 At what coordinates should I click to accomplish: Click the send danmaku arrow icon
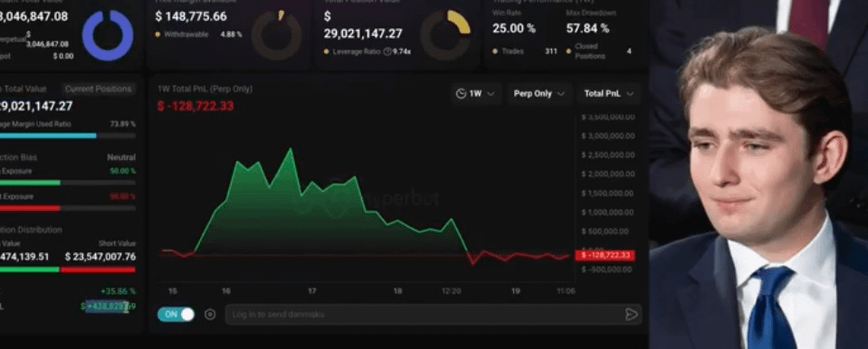[x=631, y=314]
